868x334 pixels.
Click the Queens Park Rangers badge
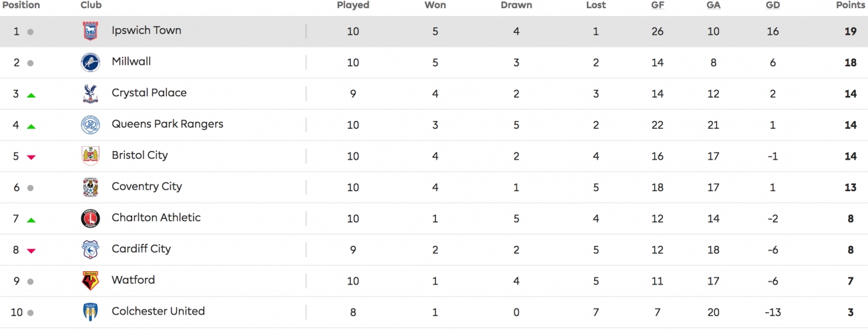pyautogui.click(x=90, y=125)
